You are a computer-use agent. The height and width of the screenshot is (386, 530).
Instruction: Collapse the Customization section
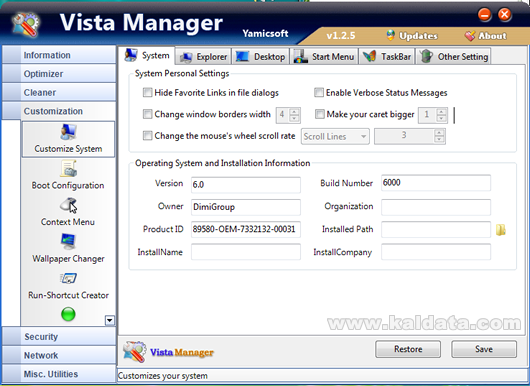[x=59, y=111]
